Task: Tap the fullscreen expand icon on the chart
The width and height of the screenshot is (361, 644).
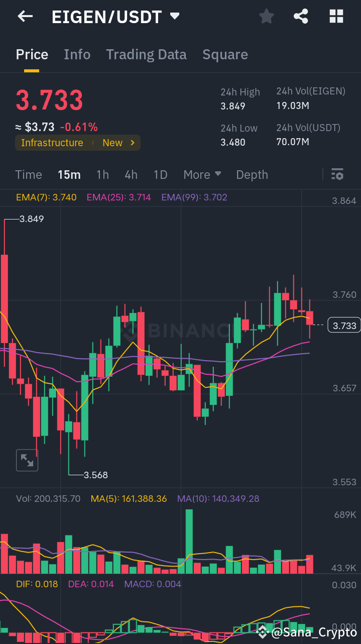Action: coord(27,460)
